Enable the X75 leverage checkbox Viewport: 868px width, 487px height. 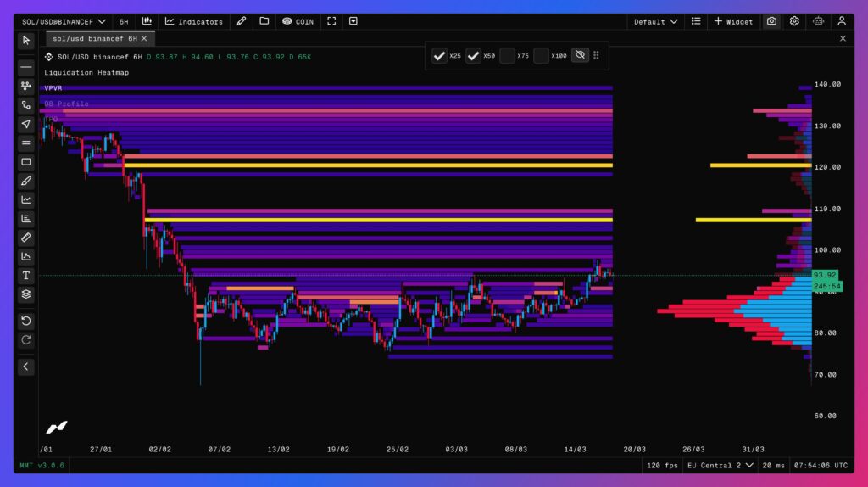click(507, 56)
